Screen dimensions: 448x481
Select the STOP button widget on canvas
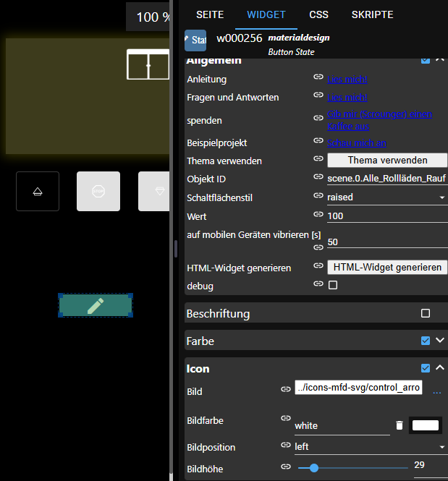(98, 191)
